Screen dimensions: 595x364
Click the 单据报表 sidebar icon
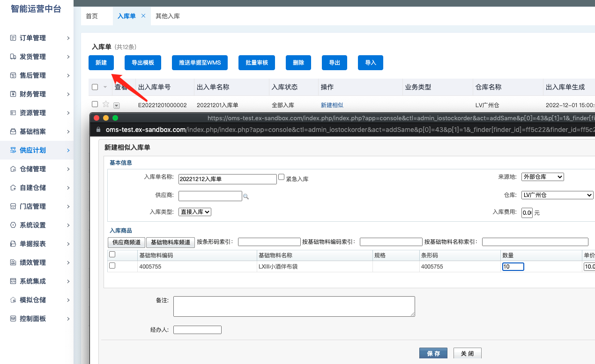(x=13, y=244)
